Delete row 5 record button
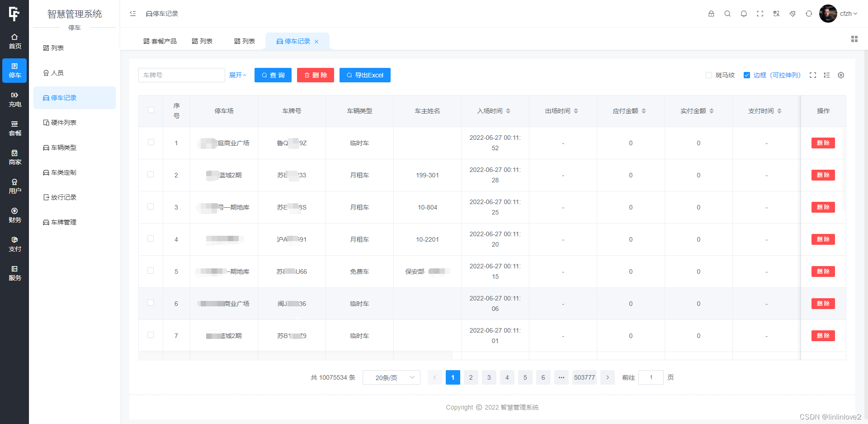Image resolution: width=868 pixels, height=424 pixels. pos(823,272)
